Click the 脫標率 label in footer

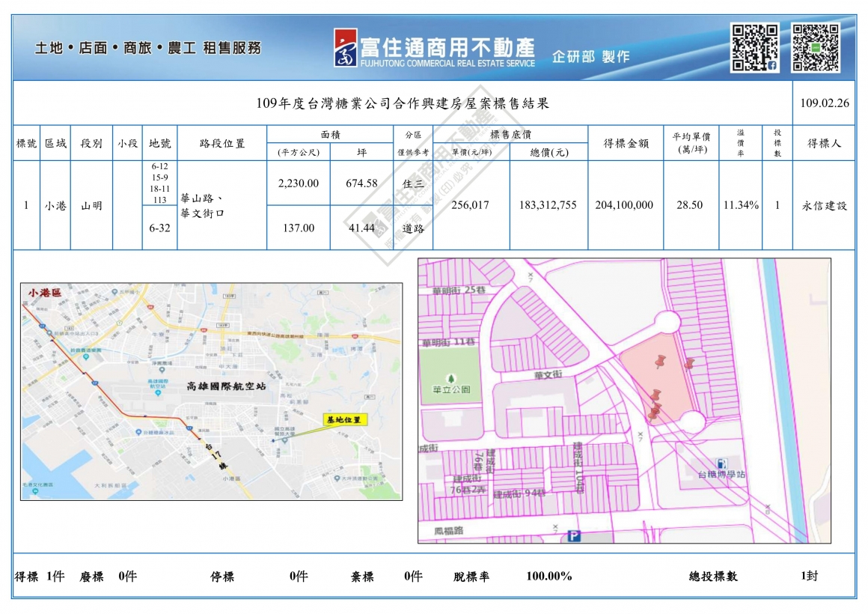click(x=471, y=577)
